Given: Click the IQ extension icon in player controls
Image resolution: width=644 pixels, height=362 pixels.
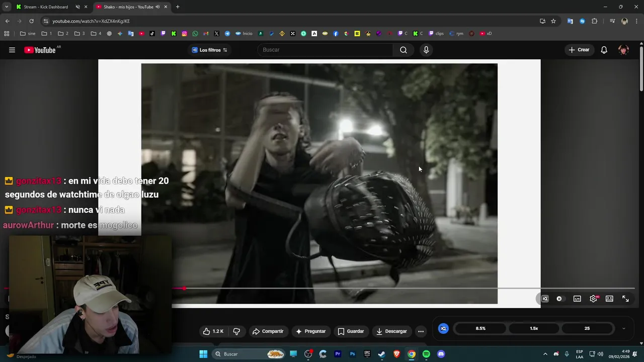Looking at the screenshot, I should 544,299.
